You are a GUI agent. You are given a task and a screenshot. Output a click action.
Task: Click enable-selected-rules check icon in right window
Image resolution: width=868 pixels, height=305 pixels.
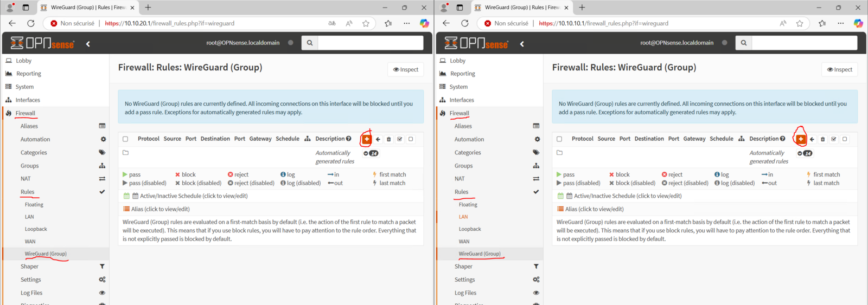point(834,139)
